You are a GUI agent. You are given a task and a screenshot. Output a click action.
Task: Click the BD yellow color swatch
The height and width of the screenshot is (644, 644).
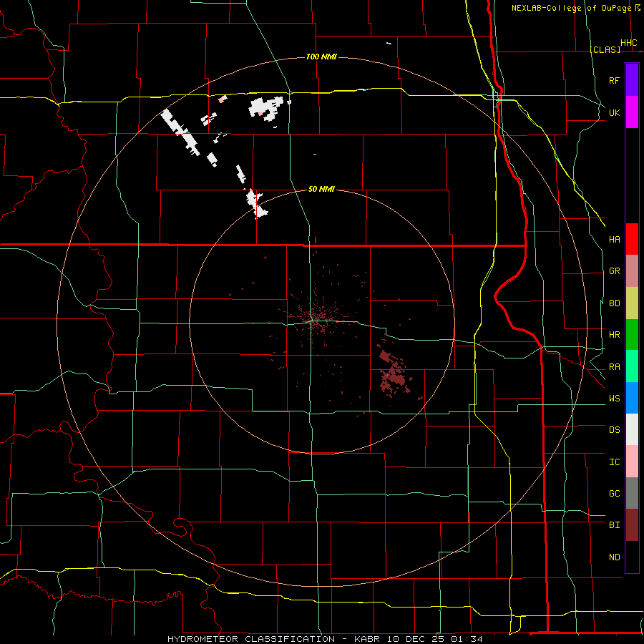point(632,303)
